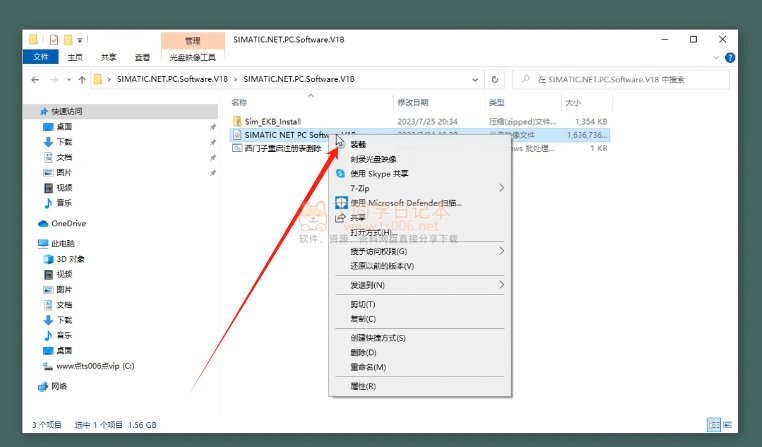Expand the 7-Zip submenu
The width and height of the screenshot is (762, 447).
(x=502, y=188)
